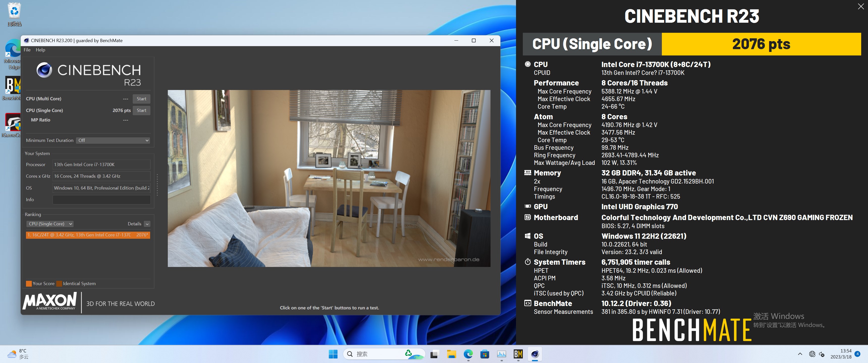The height and width of the screenshot is (363, 868).
Task: Open the performance monitor taskbar app
Action: click(501, 354)
